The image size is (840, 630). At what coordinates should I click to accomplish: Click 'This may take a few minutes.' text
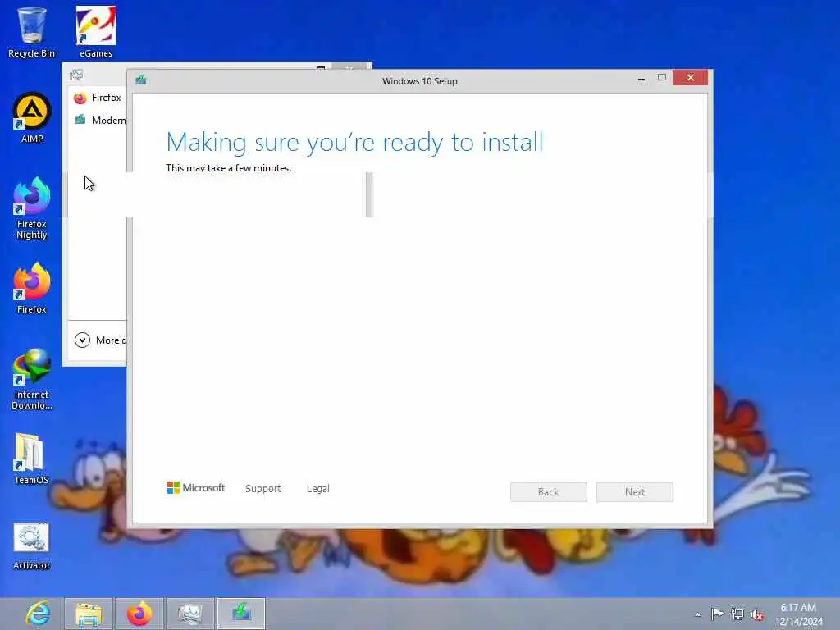click(228, 167)
